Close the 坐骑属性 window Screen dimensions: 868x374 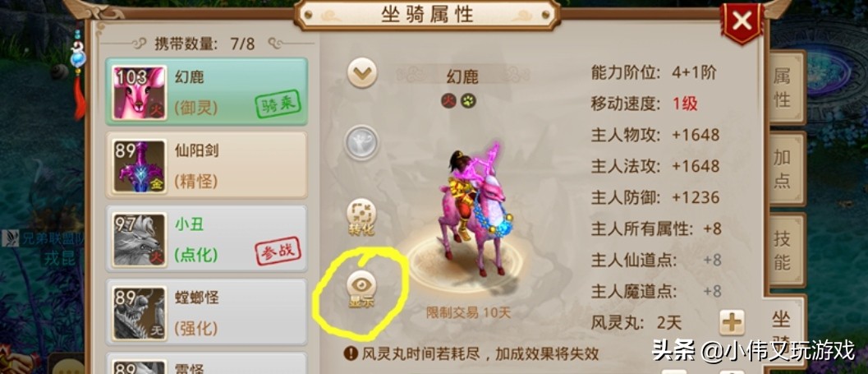(x=742, y=21)
